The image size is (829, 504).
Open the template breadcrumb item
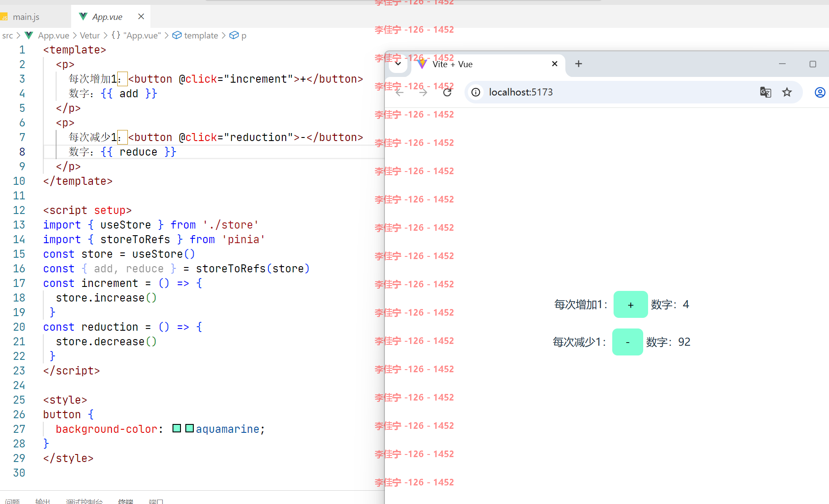click(195, 35)
